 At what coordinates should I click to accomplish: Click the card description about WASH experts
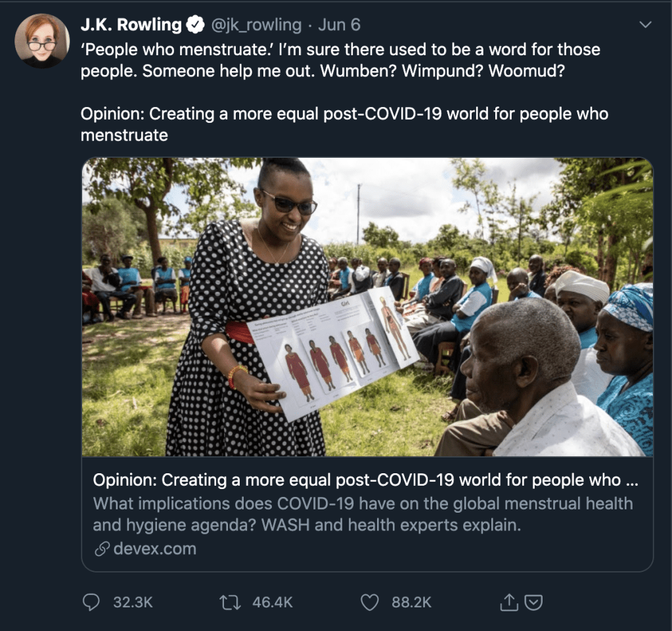click(363, 514)
